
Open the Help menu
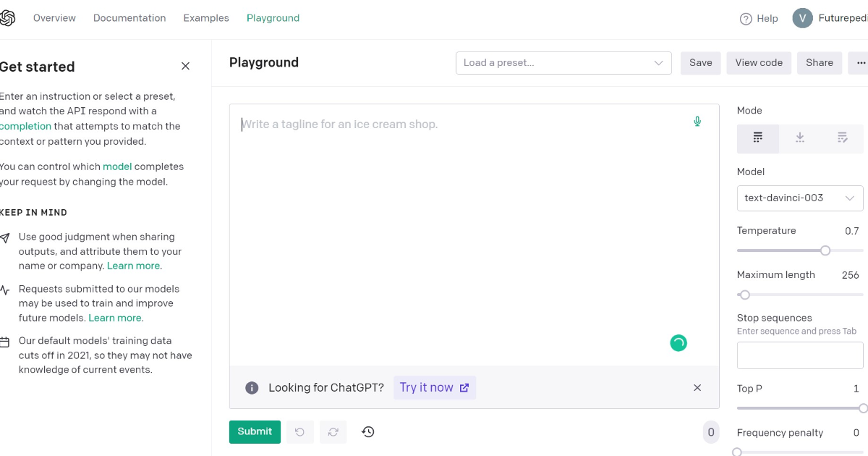pos(759,18)
